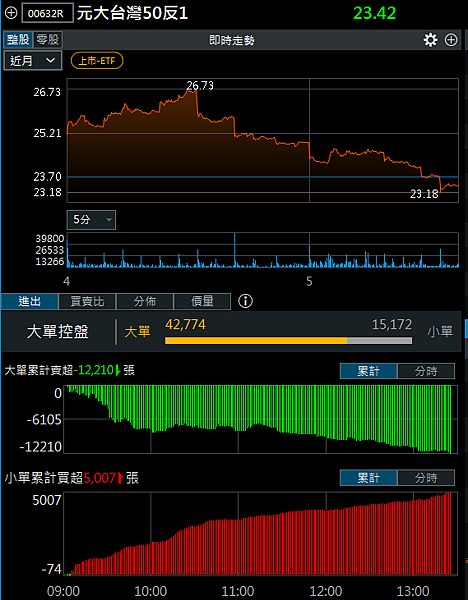This screenshot has width=468, height=600.
Task: Click the date marker 5 on chart axis
Action: [309, 282]
